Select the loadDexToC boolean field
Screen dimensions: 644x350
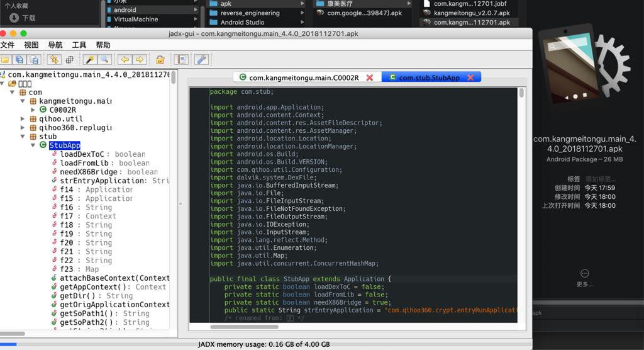point(103,154)
